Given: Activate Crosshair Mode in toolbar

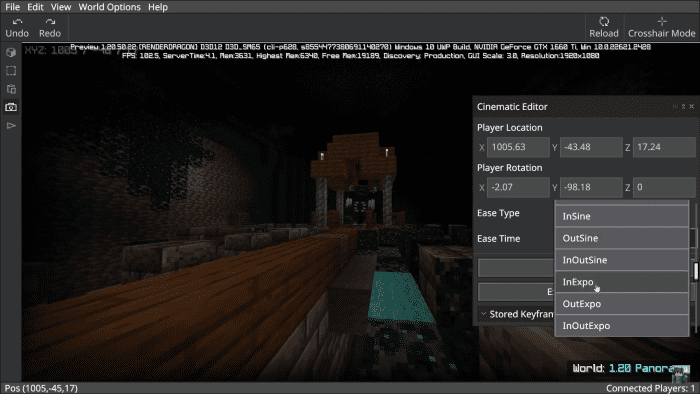Looking at the screenshot, I should 661,28.
